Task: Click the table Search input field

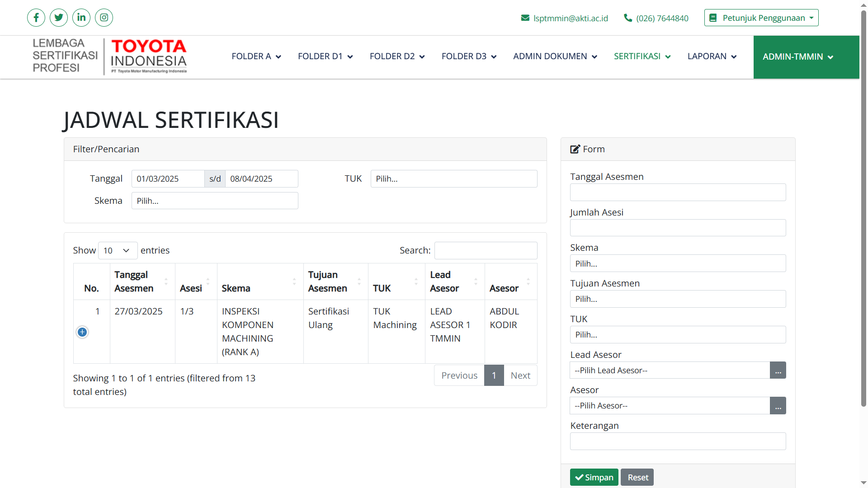Action: pos(486,250)
